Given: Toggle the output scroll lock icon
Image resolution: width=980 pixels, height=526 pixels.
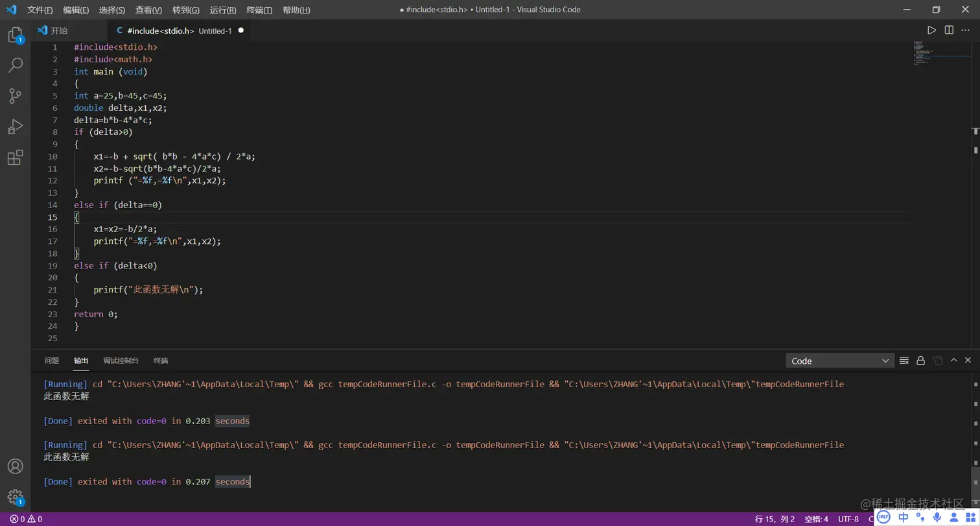Looking at the screenshot, I should coord(920,361).
